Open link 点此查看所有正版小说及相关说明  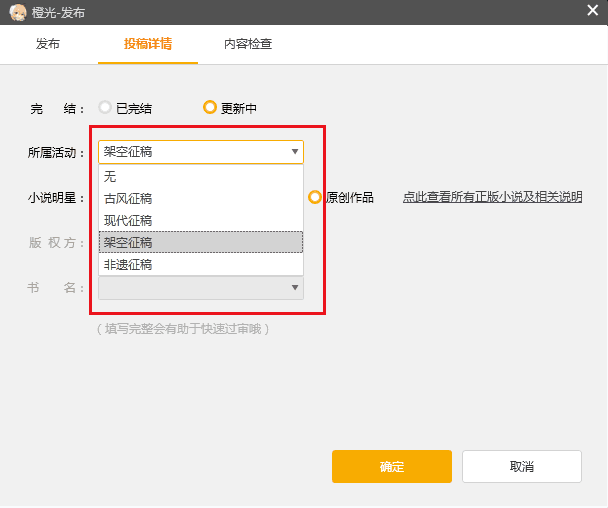[x=492, y=197]
